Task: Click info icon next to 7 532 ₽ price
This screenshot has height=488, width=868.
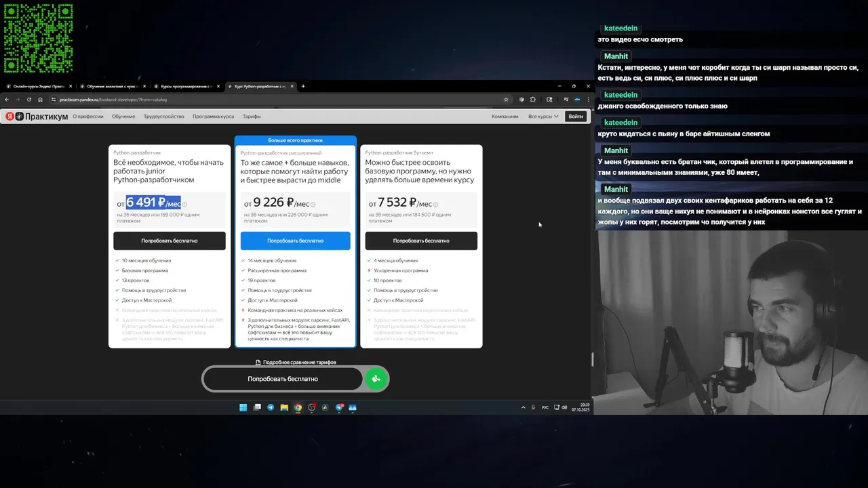Action: tap(435, 204)
